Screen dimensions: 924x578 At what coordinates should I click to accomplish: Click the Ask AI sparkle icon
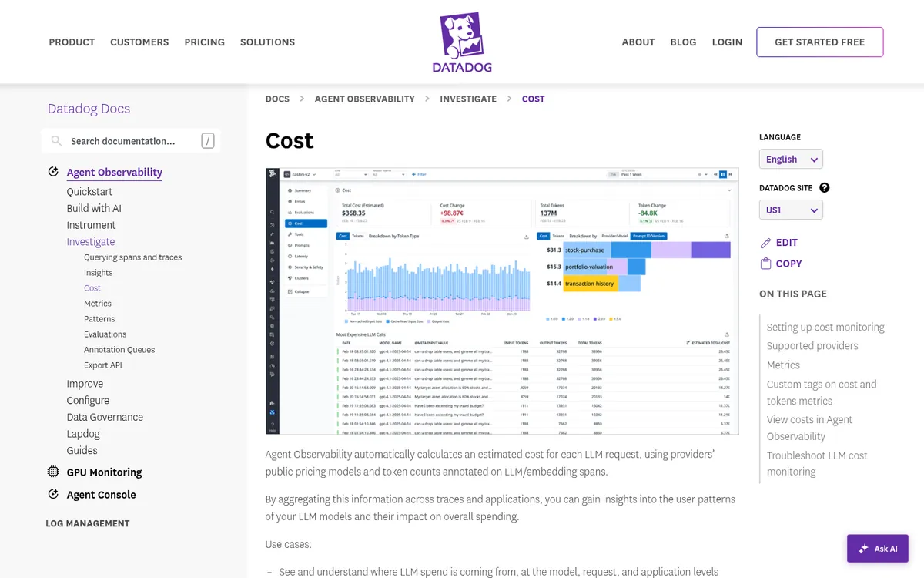click(864, 549)
